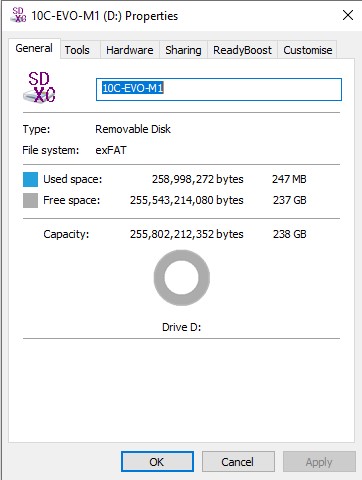Close the Properties dialog window
The image size is (362, 480).
(348, 15)
